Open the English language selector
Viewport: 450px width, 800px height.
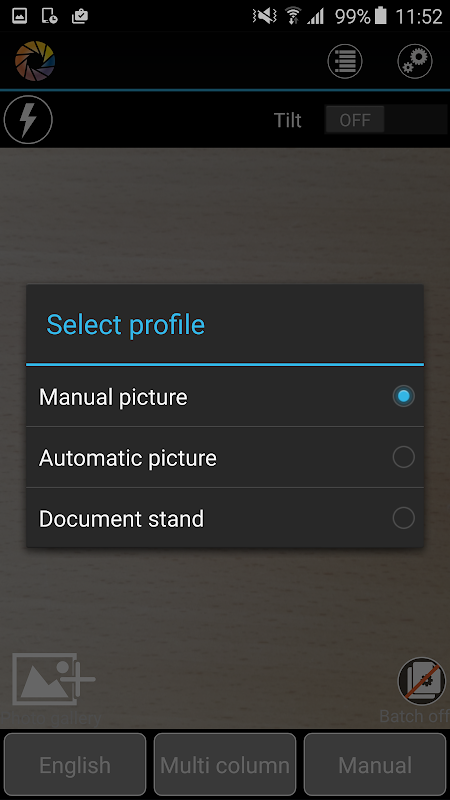(75, 765)
